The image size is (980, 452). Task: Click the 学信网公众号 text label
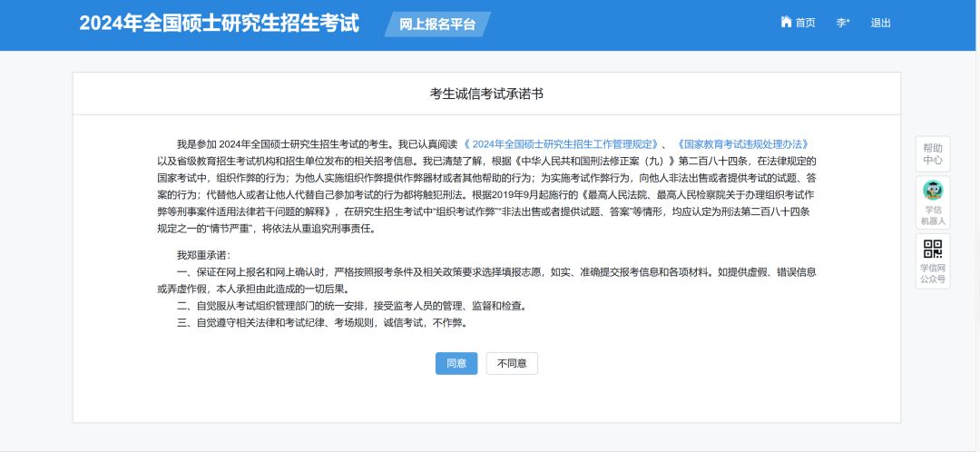pos(933,273)
